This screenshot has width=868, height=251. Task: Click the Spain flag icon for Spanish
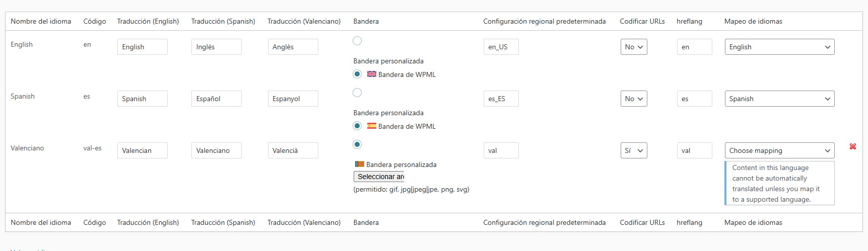(x=372, y=126)
